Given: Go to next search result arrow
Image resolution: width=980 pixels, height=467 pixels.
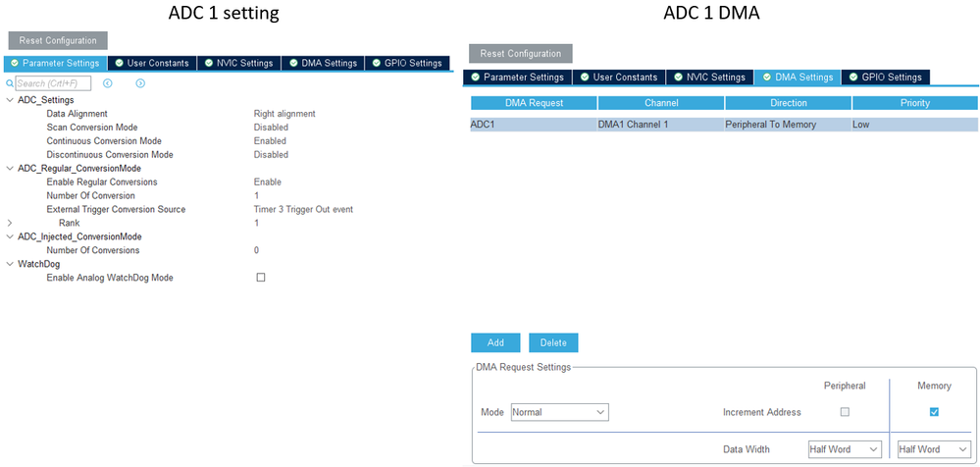Looking at the screenshot, I should [x=140, y=83].
